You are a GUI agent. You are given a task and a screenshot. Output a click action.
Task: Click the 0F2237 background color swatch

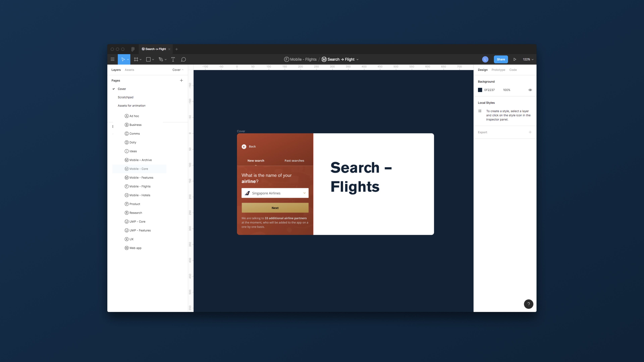pos(480,90)
